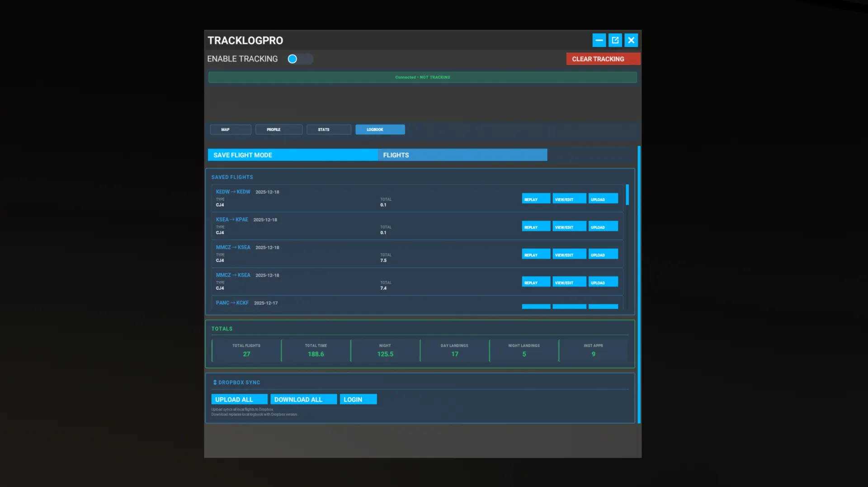Select the Stats tab

click(x=329, y=130)
